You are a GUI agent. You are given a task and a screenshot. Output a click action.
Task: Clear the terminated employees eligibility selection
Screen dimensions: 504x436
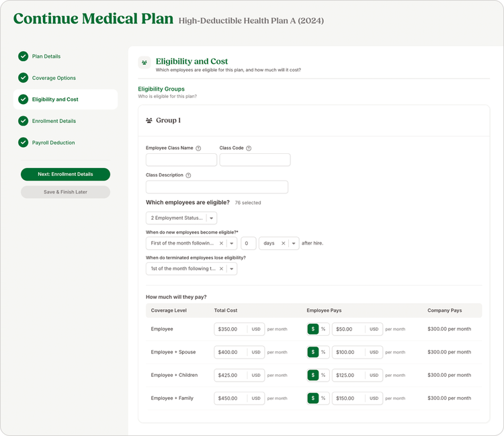point(221,269)
